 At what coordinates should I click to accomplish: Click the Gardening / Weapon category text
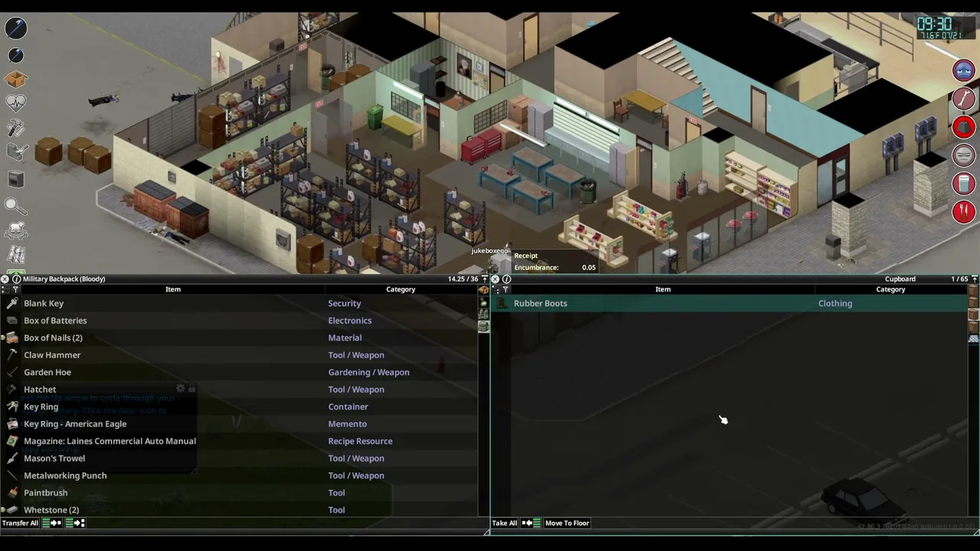tap(369, 373)
